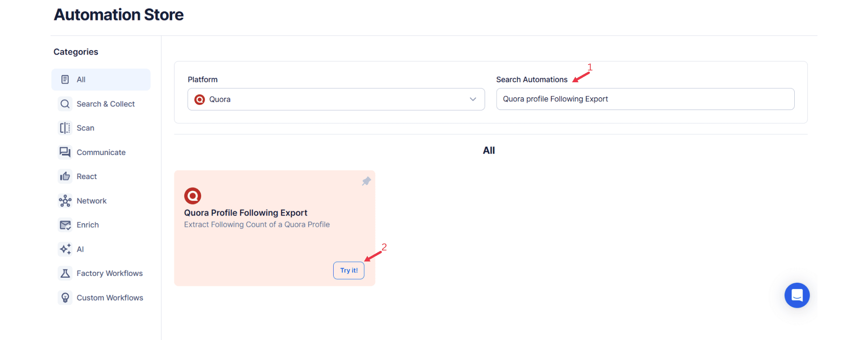Click the Network nodes icon

click(65, 200)
